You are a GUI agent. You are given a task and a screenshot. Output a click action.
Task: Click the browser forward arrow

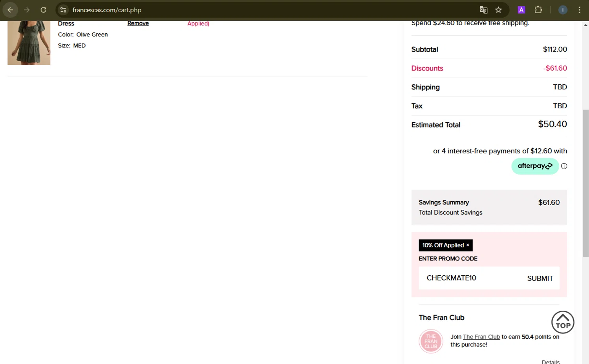(x=27, y=10)
